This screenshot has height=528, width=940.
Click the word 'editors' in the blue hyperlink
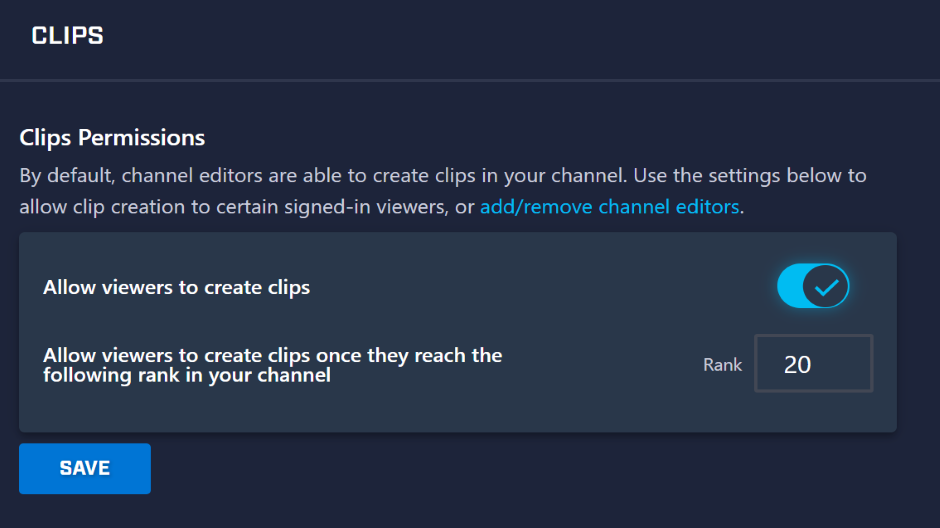click(707, 207)
